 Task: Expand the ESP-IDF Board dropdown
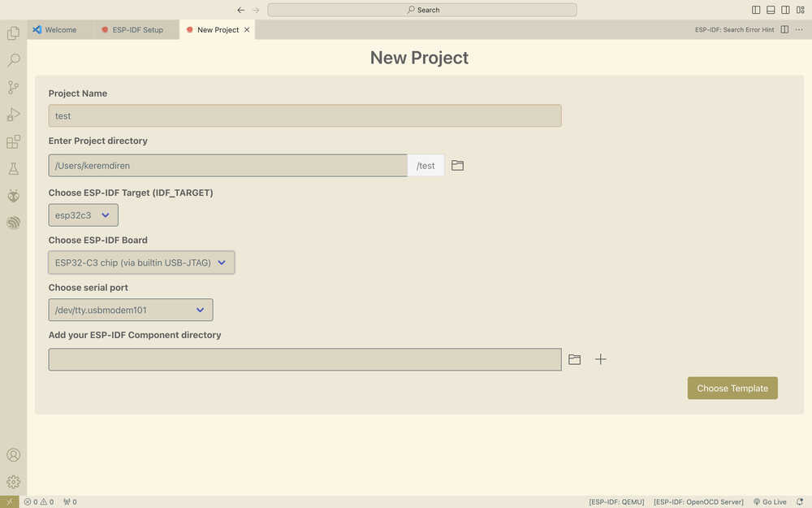(140, 262)
